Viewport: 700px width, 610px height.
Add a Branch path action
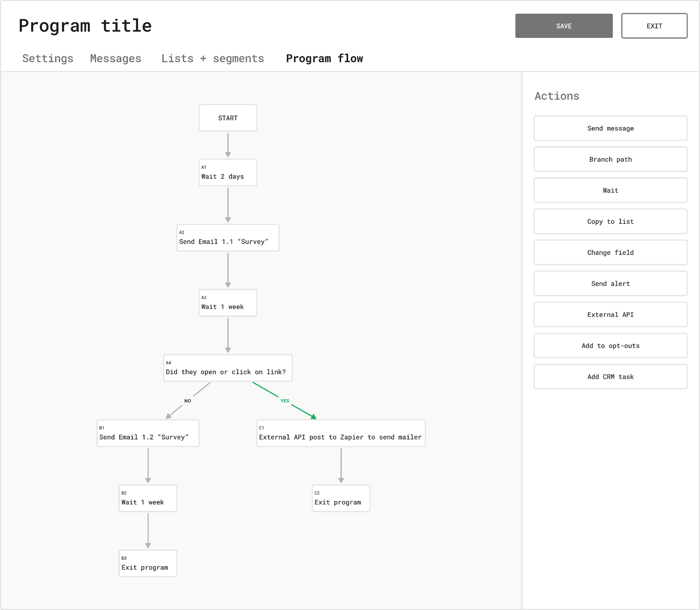point(610,160)
